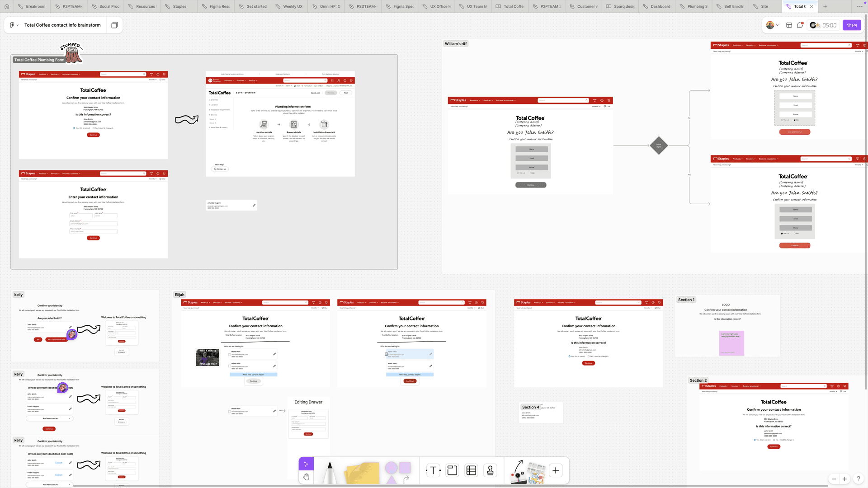Click the edit pencil on Amanda Nugent card

[x=254, y=206]
